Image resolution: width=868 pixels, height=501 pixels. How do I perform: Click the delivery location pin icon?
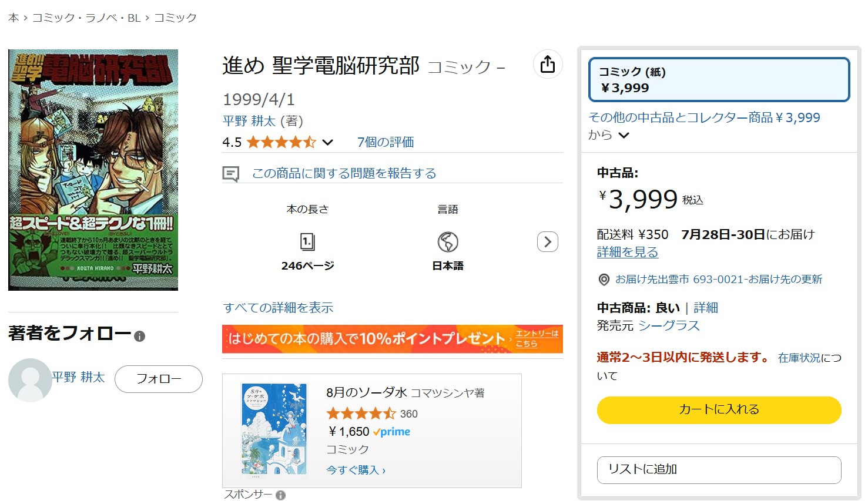point(604,280)
